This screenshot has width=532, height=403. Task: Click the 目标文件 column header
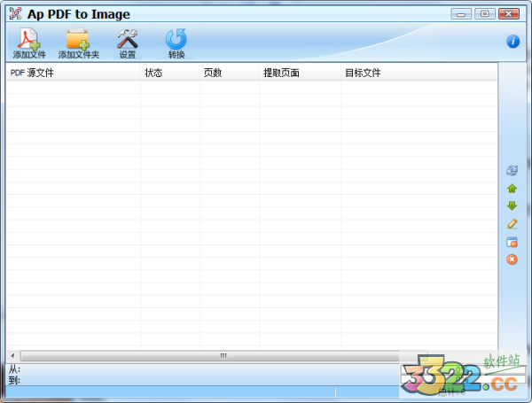pyautogui.click(x=419, y=73)
